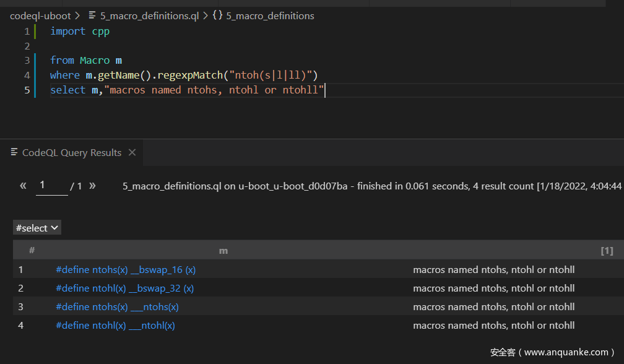Open ntohs ___ntohs macro definition link
Image resolution: width=624 pixels, height=364 pixels.
(x=117, y=307)
